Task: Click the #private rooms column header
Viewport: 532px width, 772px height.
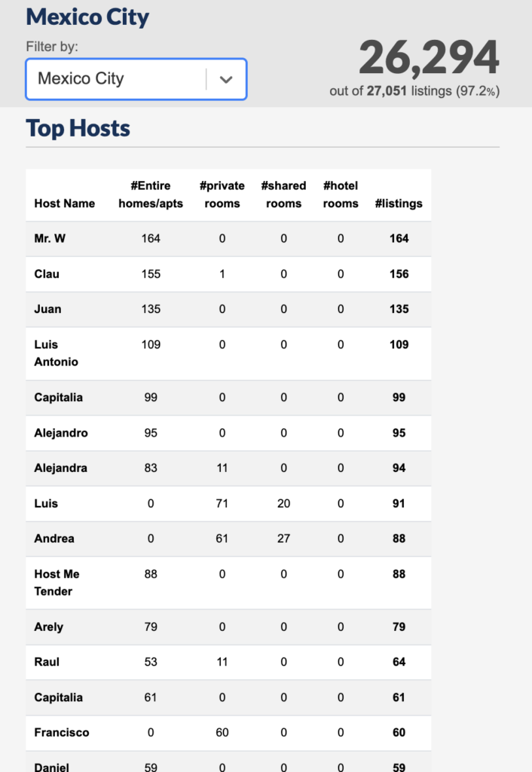Action: point(222,195)
